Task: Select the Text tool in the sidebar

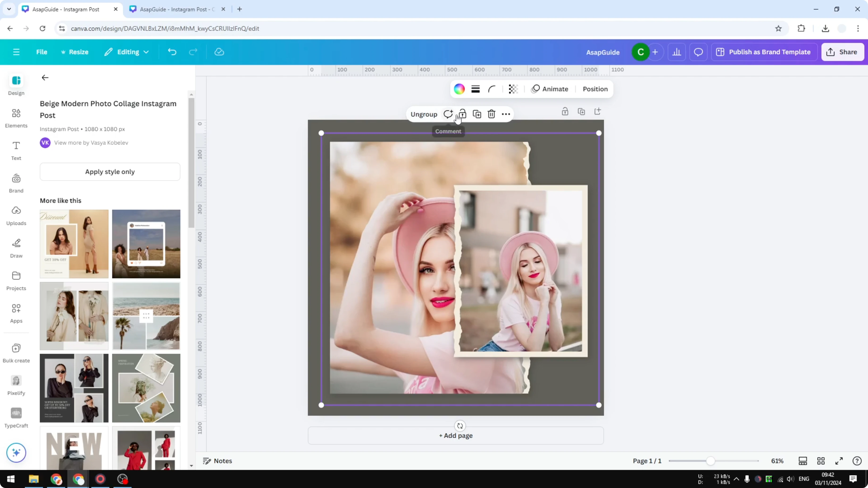Action: pyautogui.click(x=16, y=151)
